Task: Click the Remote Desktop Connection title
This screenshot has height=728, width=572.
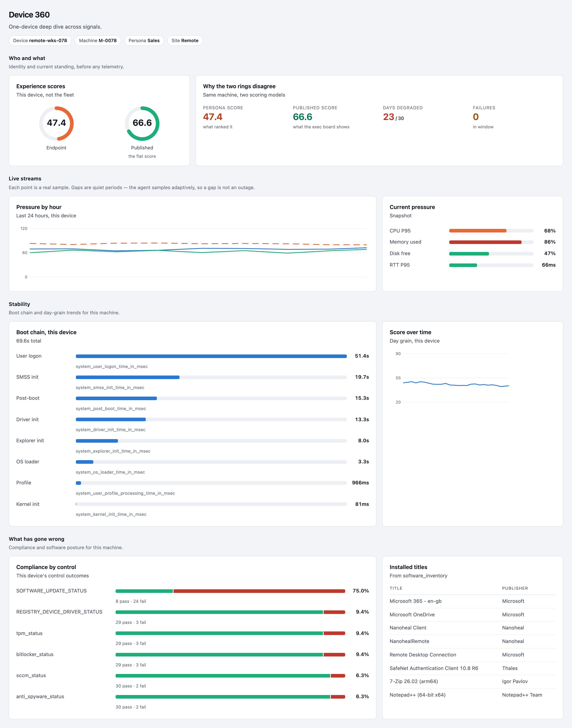Action: coord(423,655)
